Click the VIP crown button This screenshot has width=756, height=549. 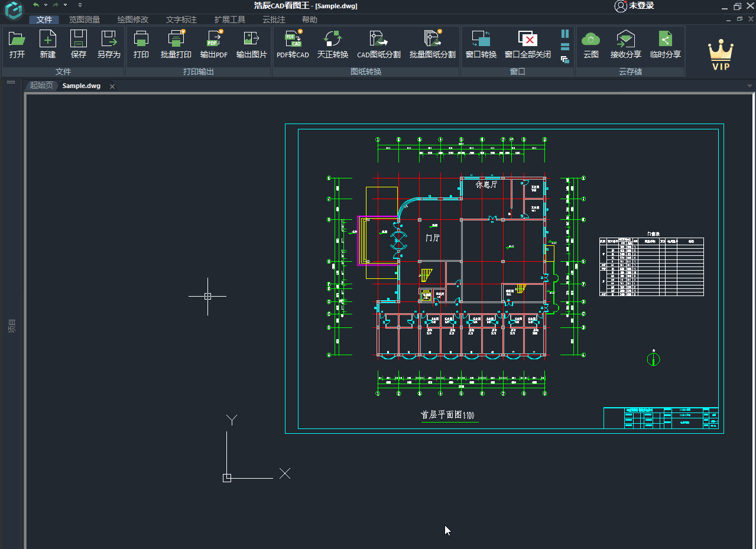pos(721,54)
